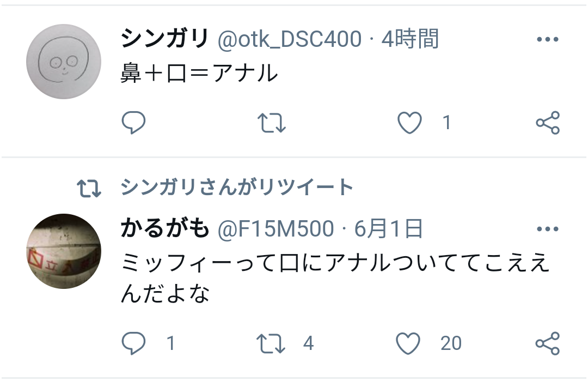Viewport: 588px width, 381px height.
Task: Open シンガリ display name link
Action: click(x=164, y=38)
